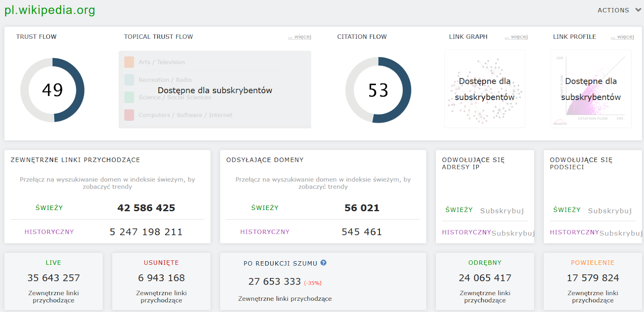Click the więcej link for Link Graph

click(x=516, y=37)
